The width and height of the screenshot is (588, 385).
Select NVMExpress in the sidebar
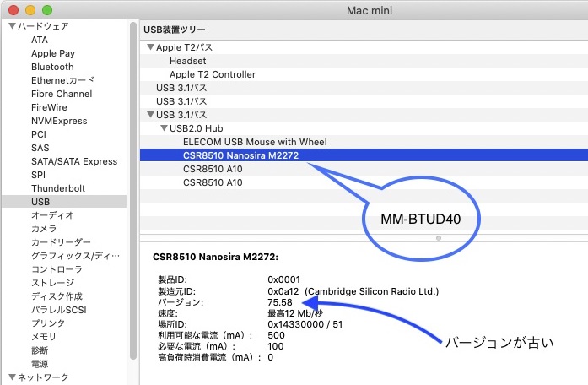59,121
